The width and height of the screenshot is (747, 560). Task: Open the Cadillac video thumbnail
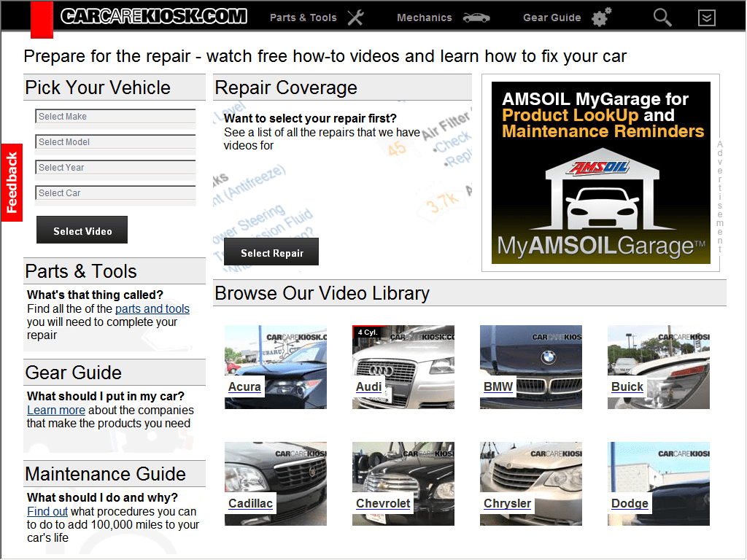point(276,484)
